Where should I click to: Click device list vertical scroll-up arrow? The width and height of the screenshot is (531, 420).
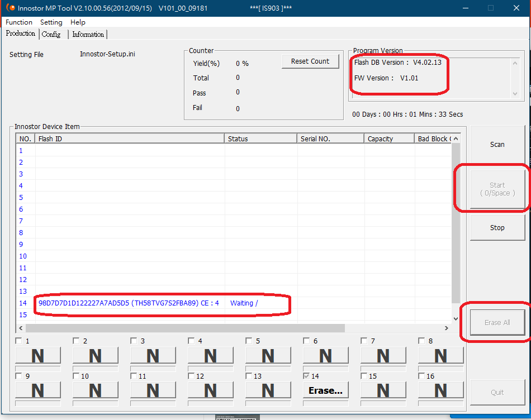coord(456,139)
